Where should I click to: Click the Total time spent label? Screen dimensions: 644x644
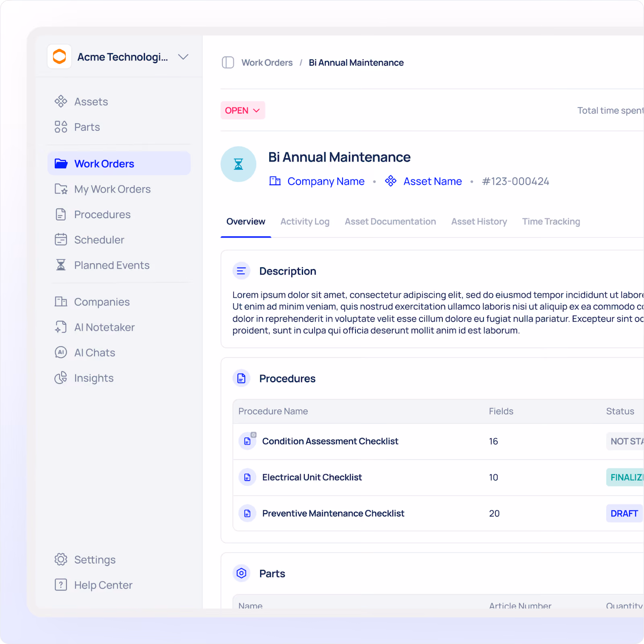(611, 110)
